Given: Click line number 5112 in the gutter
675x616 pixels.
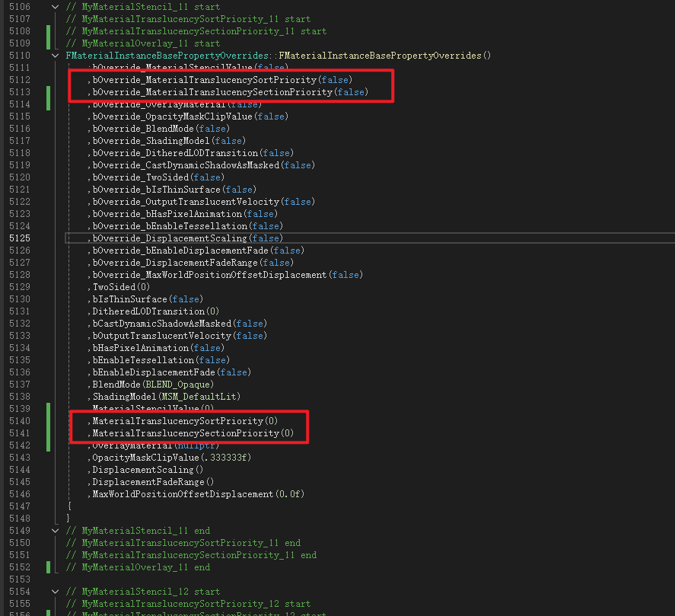Looking at the screenshot, I should [20, 80].
